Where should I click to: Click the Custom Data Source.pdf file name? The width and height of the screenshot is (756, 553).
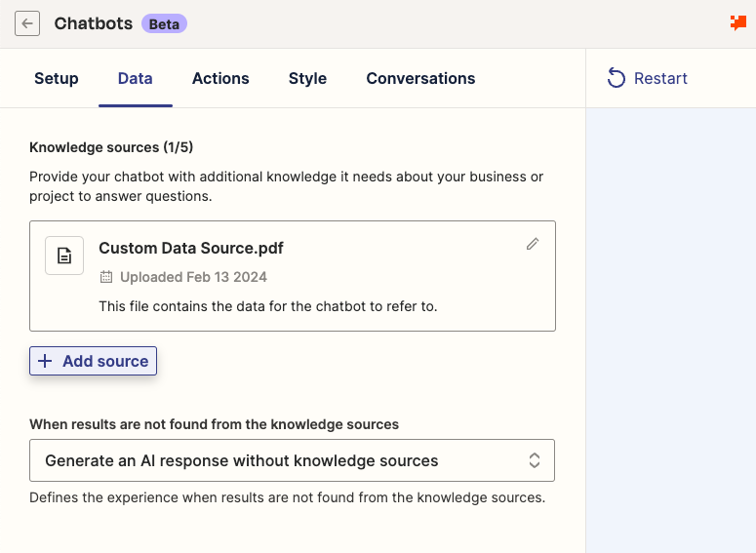coord(191,248)
